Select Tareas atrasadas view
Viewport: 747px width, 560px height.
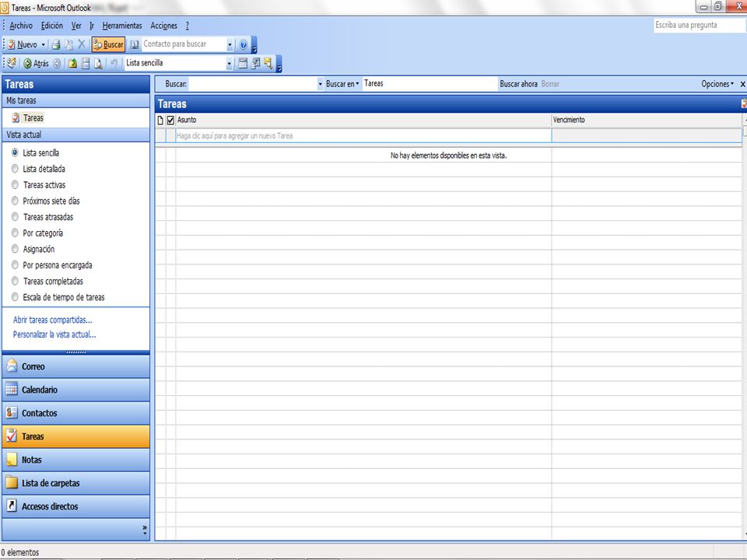pyautogui.click(x=42, y=217)
